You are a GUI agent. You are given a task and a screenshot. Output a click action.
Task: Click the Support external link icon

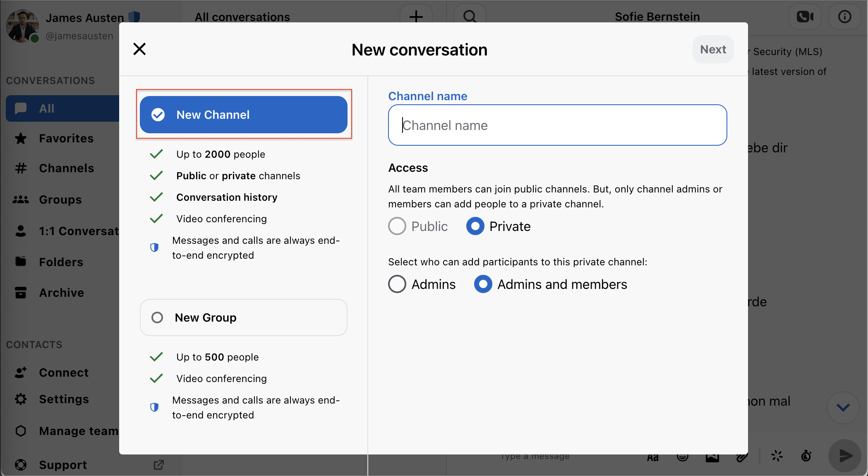[x=159, y=465]
